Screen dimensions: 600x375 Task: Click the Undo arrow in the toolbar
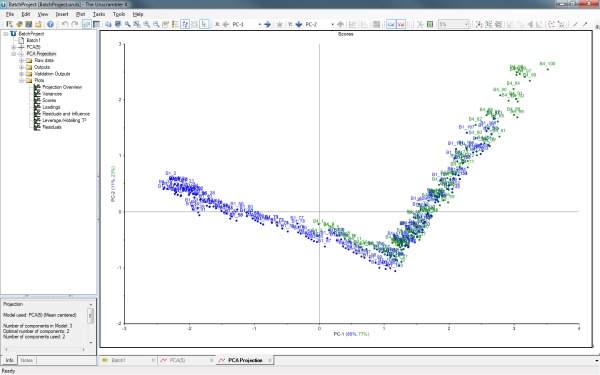[65, 24]
